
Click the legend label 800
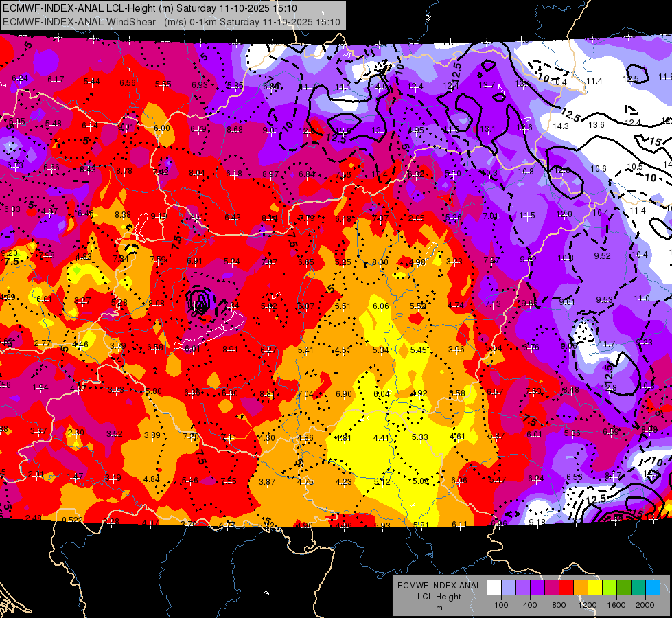559,605
